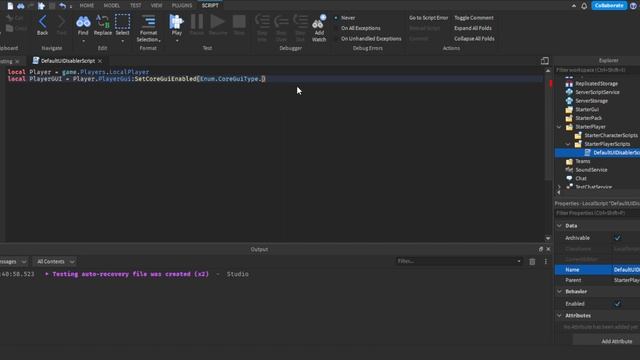Click Toggle Comment

click(x=474, y=18)
